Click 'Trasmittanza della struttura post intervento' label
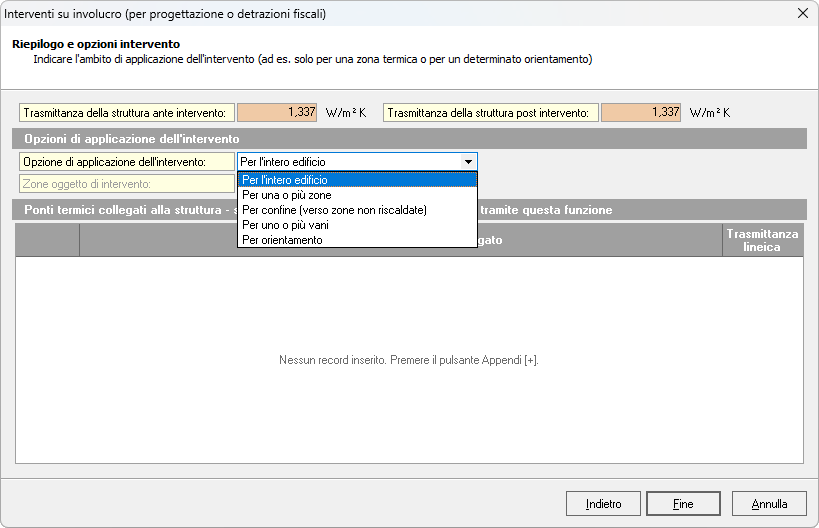 pos(491,113)
